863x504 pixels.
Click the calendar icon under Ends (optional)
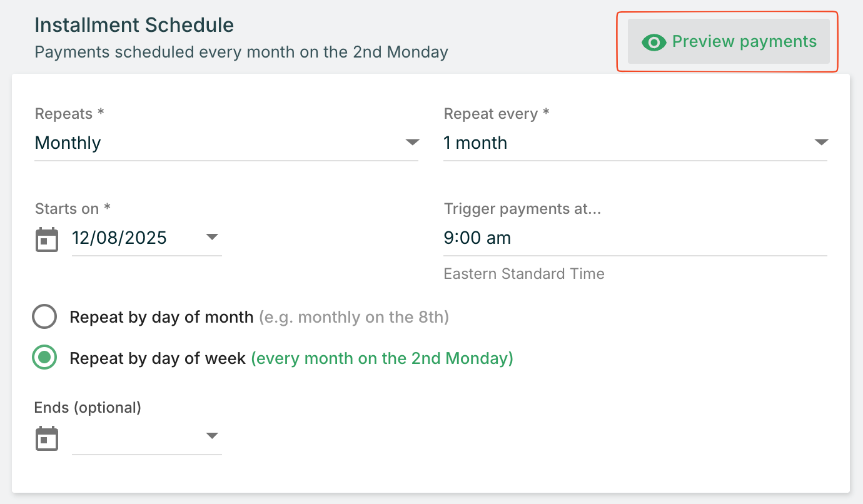tap(47, 438)
